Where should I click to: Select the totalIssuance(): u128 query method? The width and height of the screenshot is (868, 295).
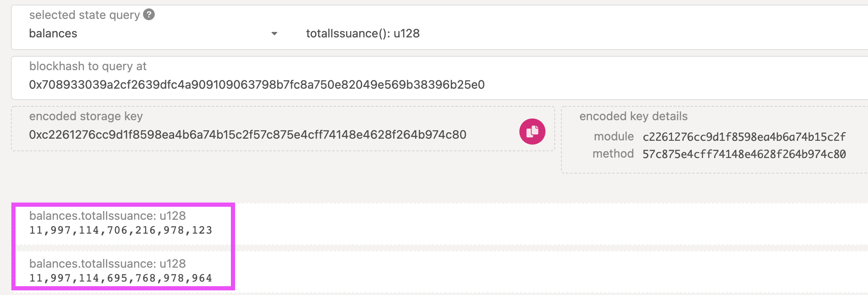(x=362, y=34)
